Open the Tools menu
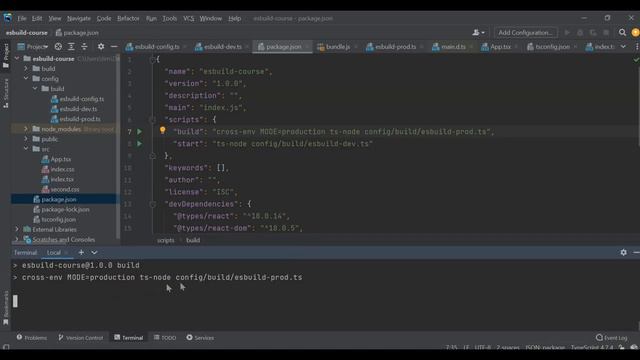Viewport: 640px width, 360px height. click(x=169, y=18)
